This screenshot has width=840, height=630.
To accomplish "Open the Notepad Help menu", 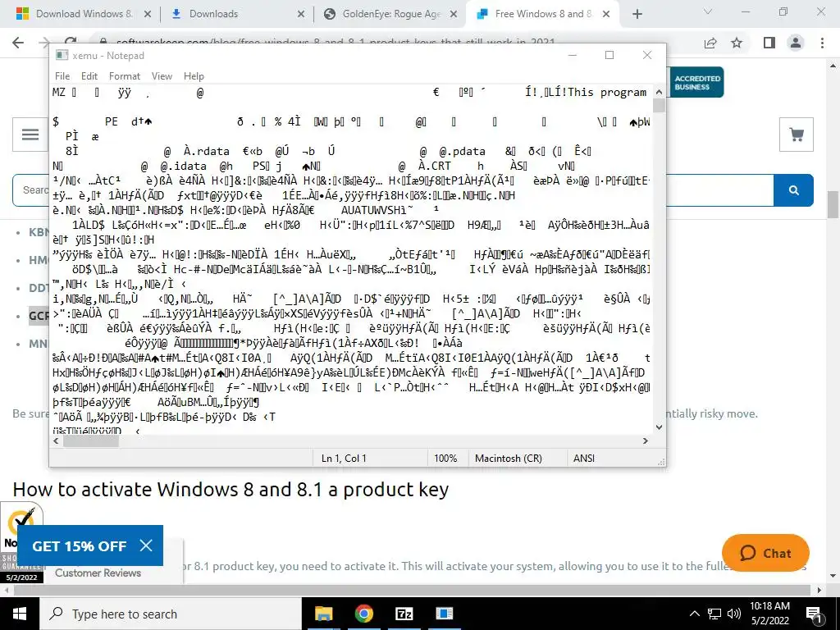I will coord(194,76).
